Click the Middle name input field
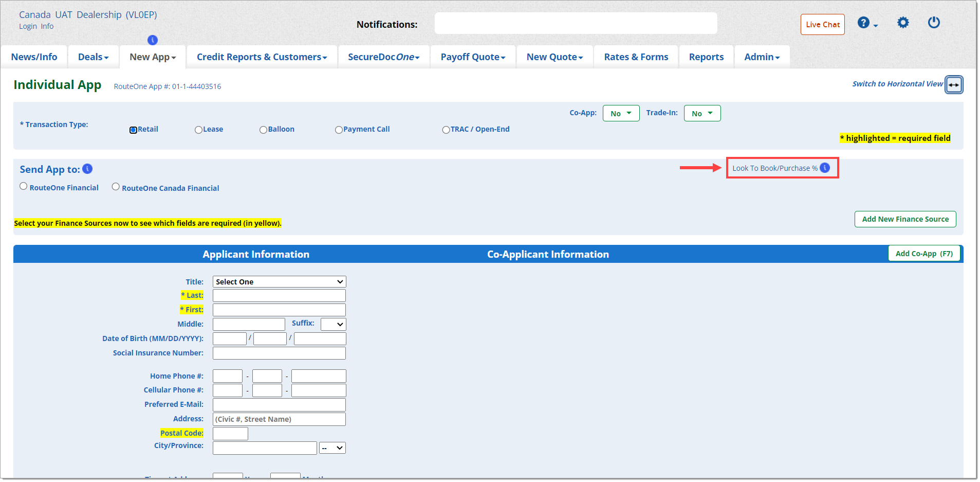 tap(249, 324)
